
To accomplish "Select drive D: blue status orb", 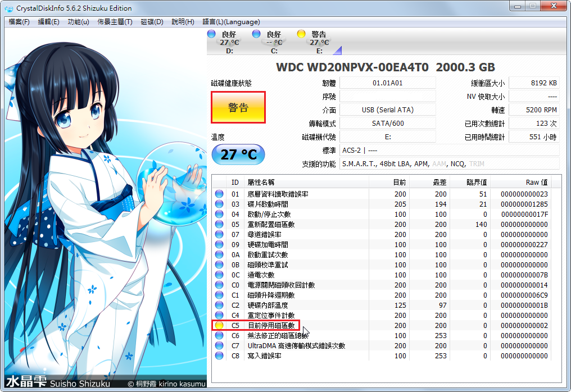I will [x=211, y=34].
